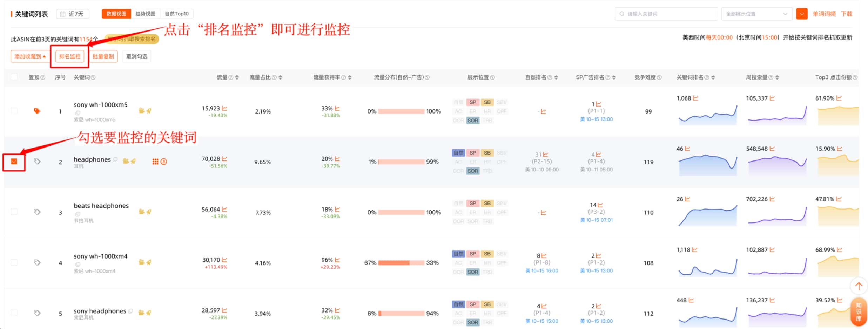
Task: Expand the orange chevron button near 单词词频
Action: 802,14
